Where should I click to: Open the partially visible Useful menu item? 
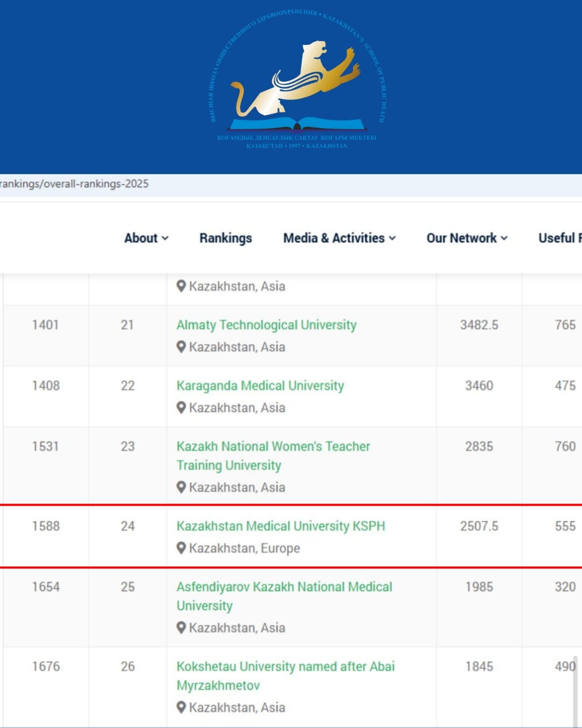point(559,238)
